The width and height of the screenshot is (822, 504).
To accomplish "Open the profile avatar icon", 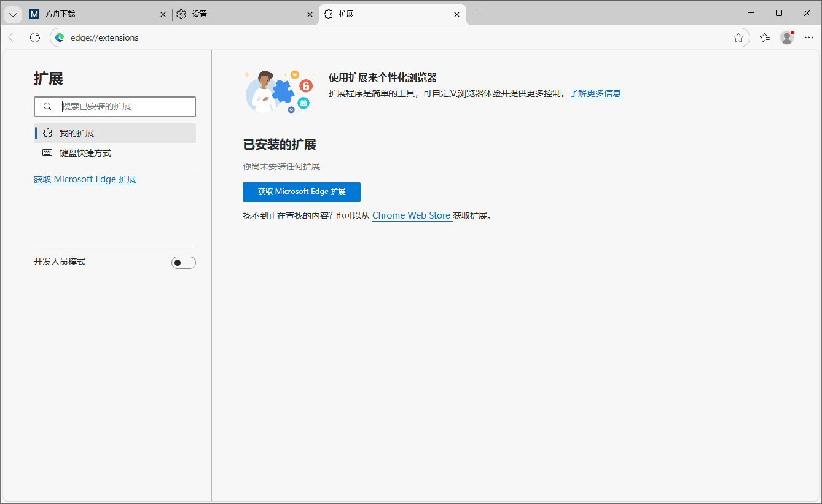I will (787, 37).
